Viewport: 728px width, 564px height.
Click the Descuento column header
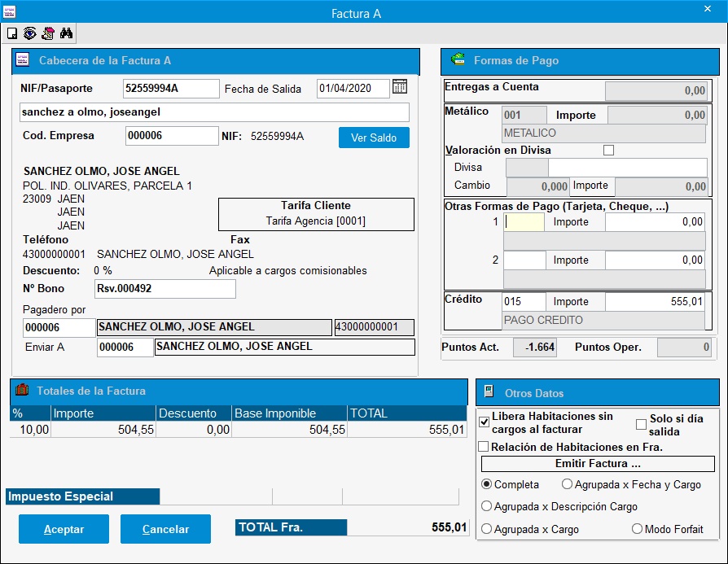click(x=194, y=413)
